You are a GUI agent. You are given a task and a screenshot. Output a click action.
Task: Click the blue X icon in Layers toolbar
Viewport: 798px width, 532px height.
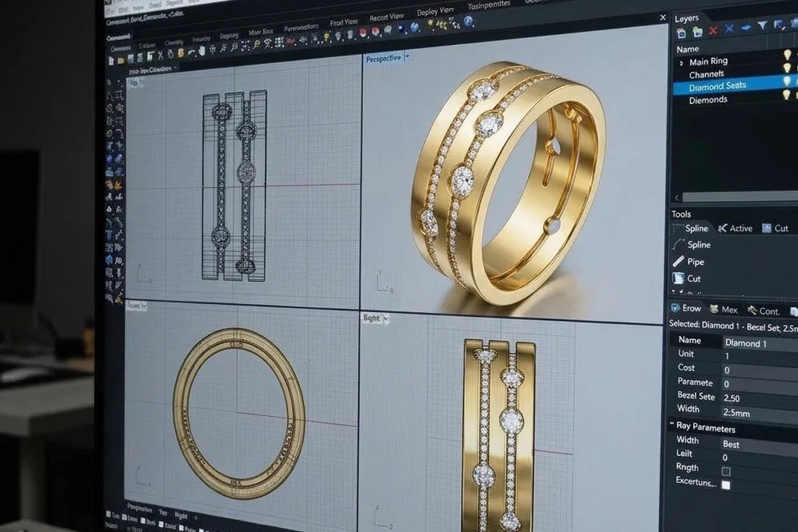coord(729,29)
